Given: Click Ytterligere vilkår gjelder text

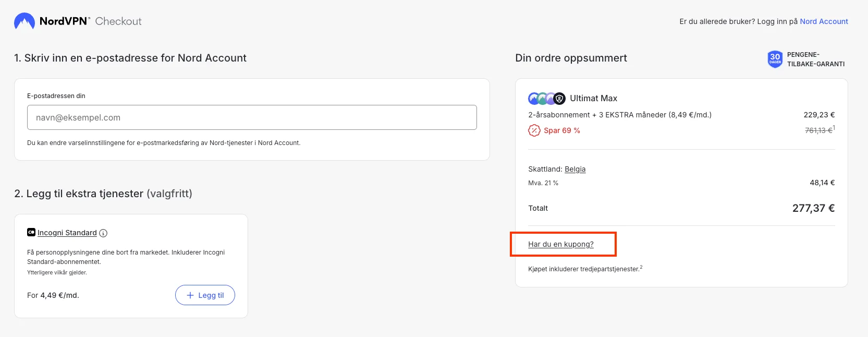Looking at the screenshot, I should [x=57, y=272].
